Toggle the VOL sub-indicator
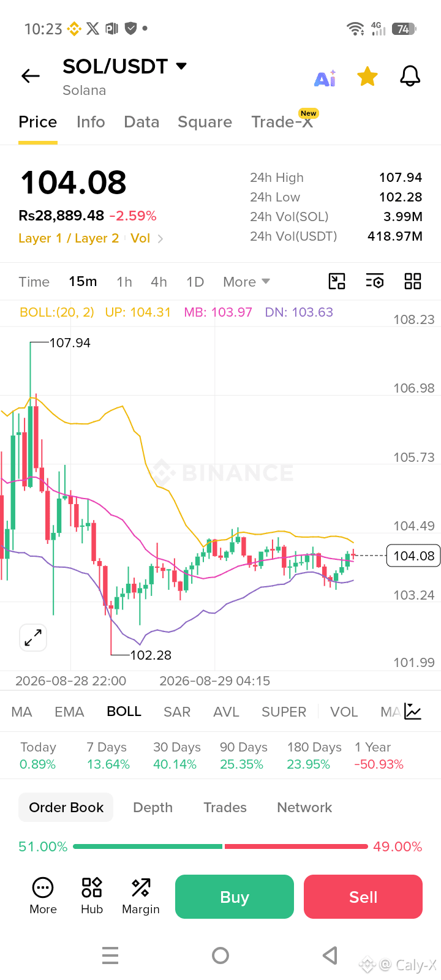 point(344,712)
